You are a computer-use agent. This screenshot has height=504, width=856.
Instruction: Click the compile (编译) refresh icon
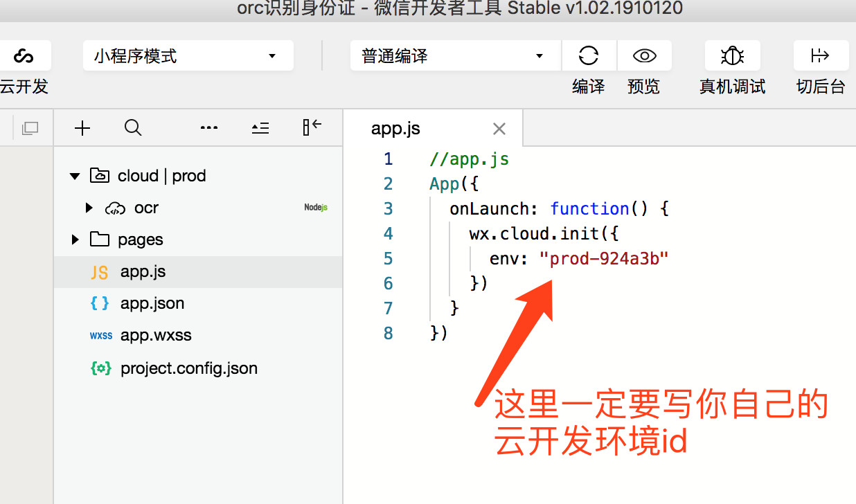pos(589,56)
